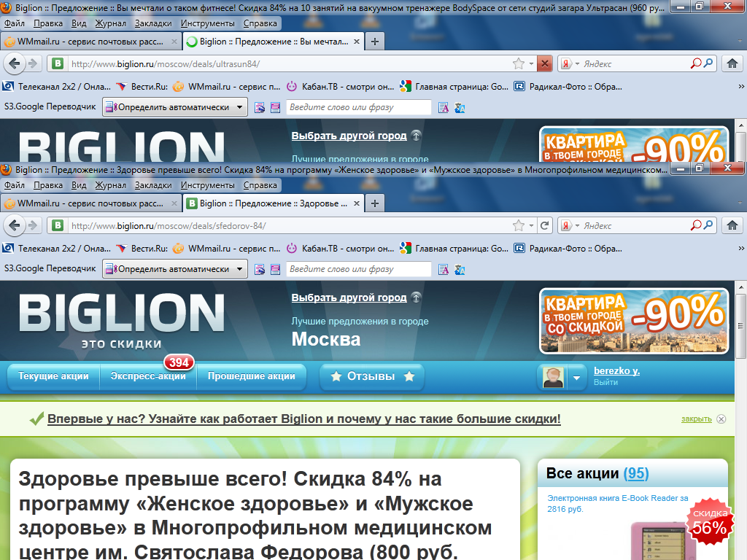Viewport: 747px width, 560px height.
Task: Click search magnifier in lower window Yandex box
Action: (708, 225)
